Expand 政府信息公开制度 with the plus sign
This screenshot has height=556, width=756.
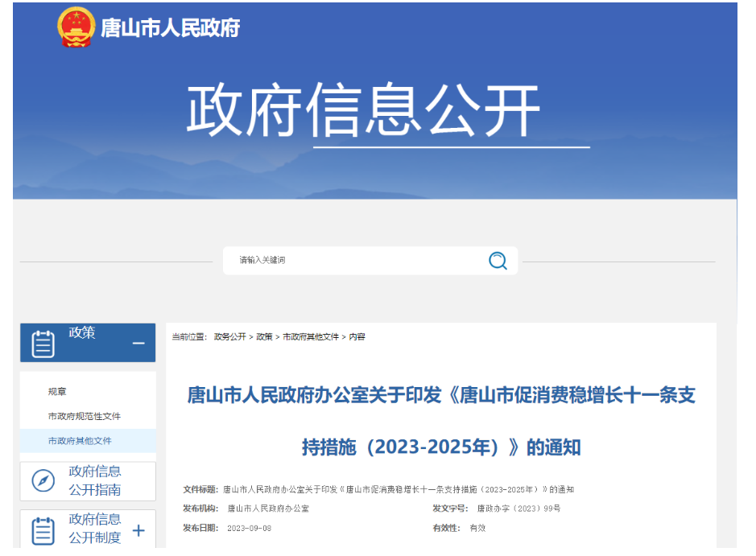(138, 530)
